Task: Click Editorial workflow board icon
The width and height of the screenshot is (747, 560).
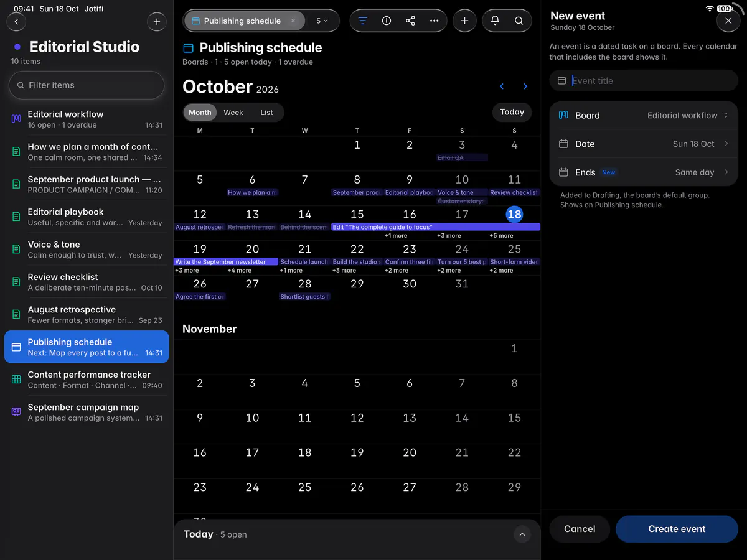Action: point(16,119)
